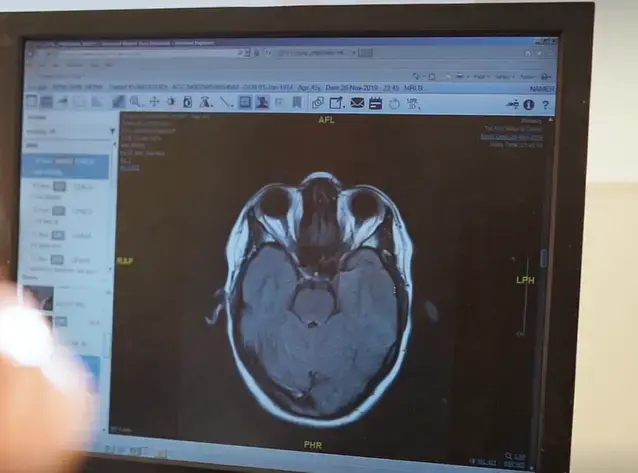This screenshot has height=473, width=638.
Task: Click the viewport scroll-up arrow top right
Action: coord(550,120)
